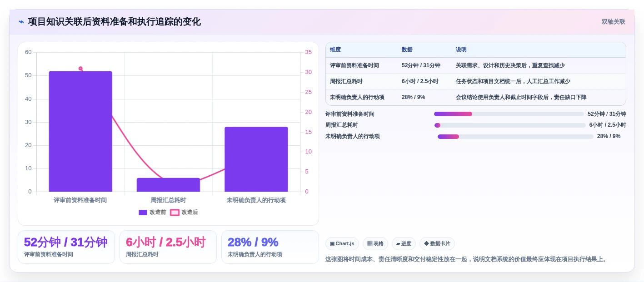Click the 周报汇总耗时 progress bar
The image size is (644, 282).
click(510, 125)
